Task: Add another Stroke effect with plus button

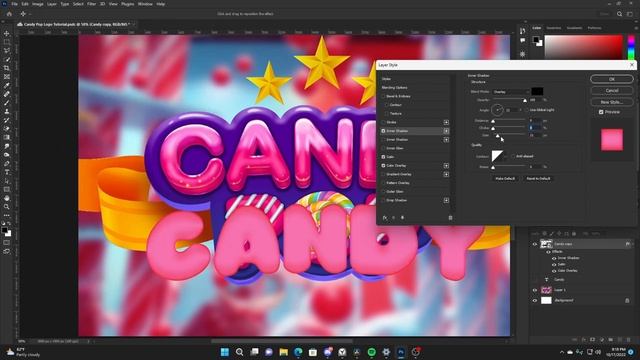Action: click(x=446, y=122)
